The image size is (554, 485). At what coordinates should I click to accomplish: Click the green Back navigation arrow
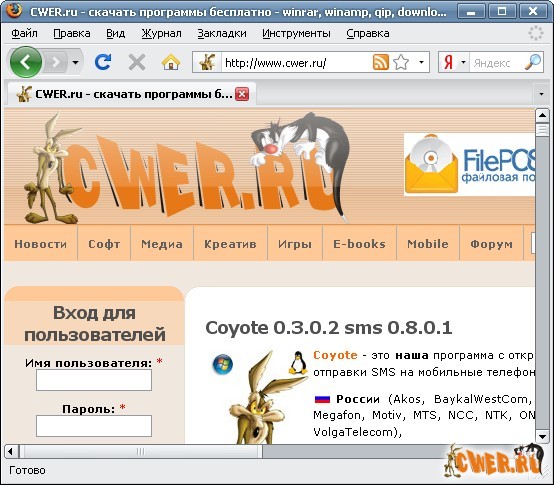tap(25, 62)
